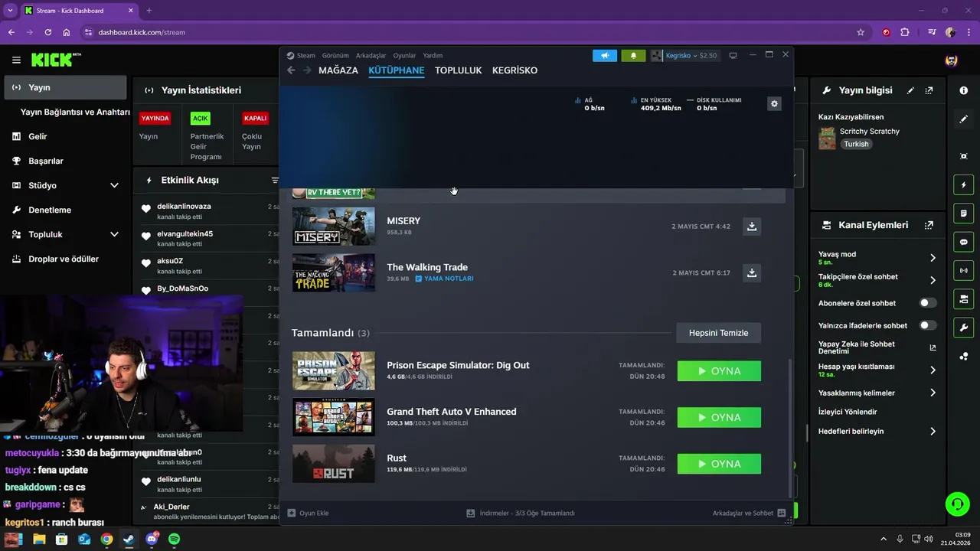Switch to TOPLULUK tab in Steam
The image size is (980, 551).
[459, 70]
